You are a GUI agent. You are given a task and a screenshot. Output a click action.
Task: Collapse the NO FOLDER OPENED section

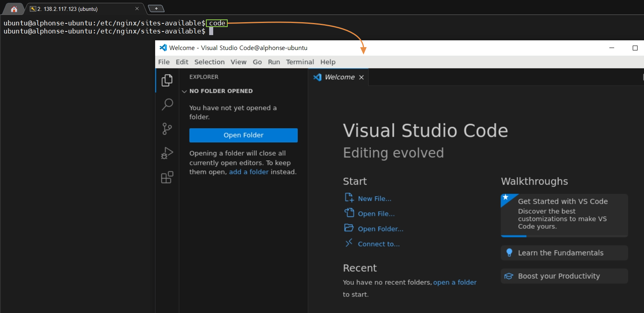184,91
